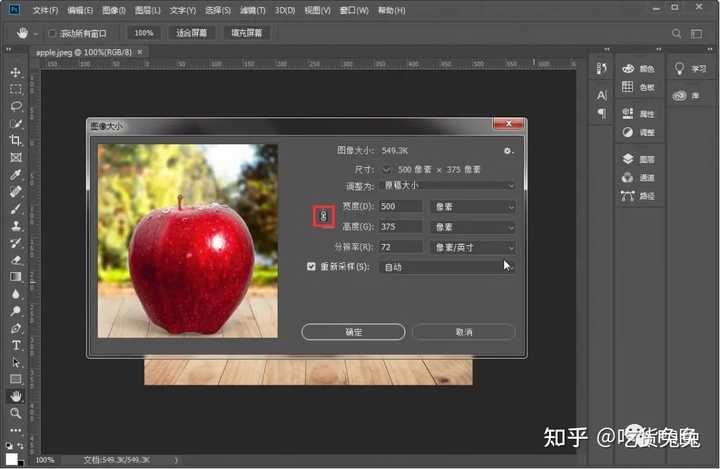Open the 文件 File menu

[45, 10]
